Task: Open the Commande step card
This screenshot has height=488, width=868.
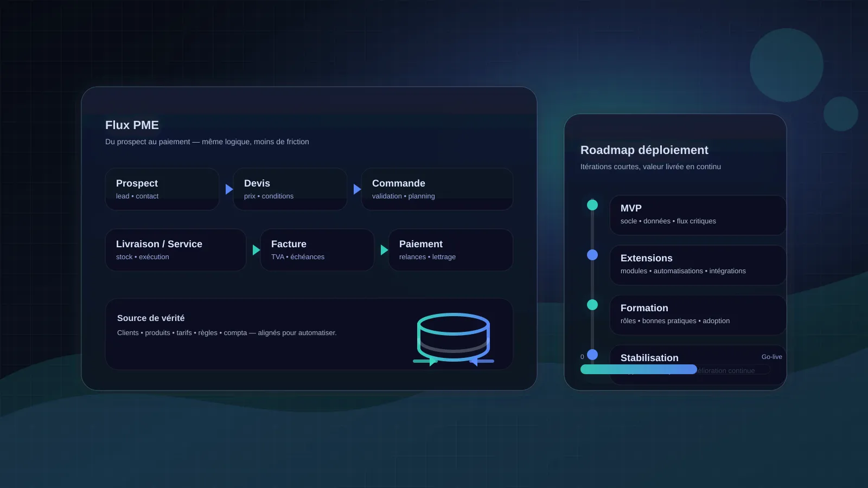Action: coord(437,189)
